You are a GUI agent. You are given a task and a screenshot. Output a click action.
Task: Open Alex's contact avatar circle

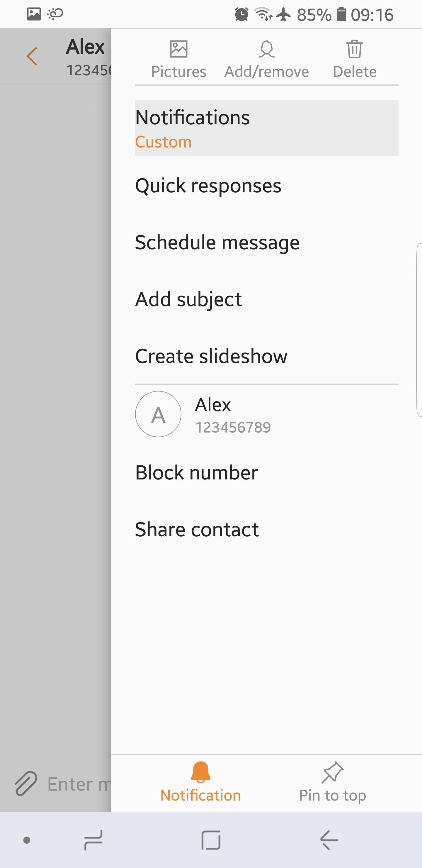158,414
